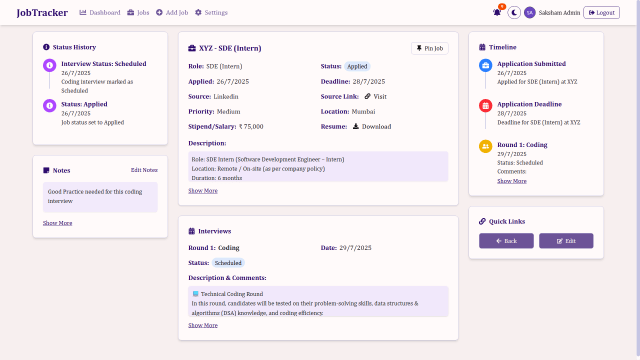Download the resume
This screenshot has height=360, width=640.
tap(372, 127)
